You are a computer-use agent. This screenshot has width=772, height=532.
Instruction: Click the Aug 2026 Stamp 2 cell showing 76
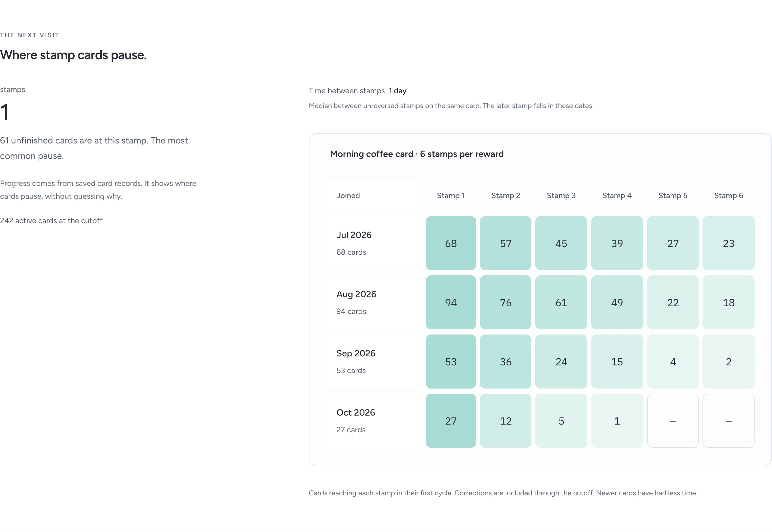pos(505,302)
